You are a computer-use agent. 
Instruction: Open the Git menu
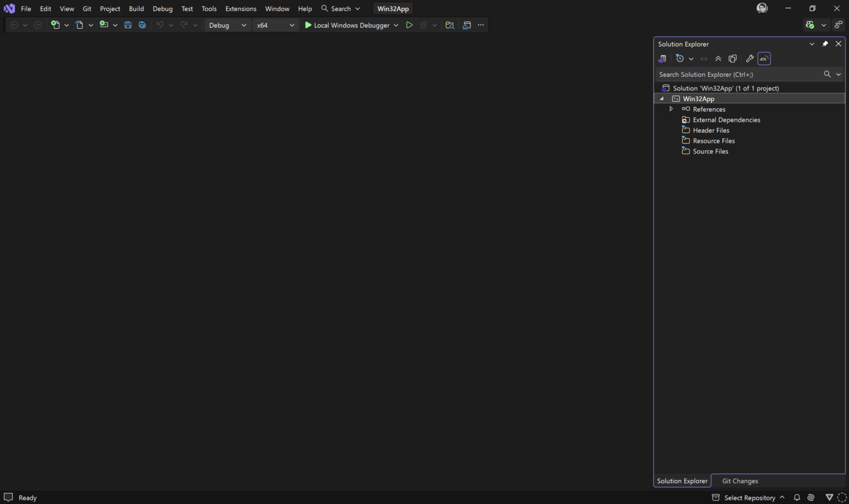coord(87,8)
